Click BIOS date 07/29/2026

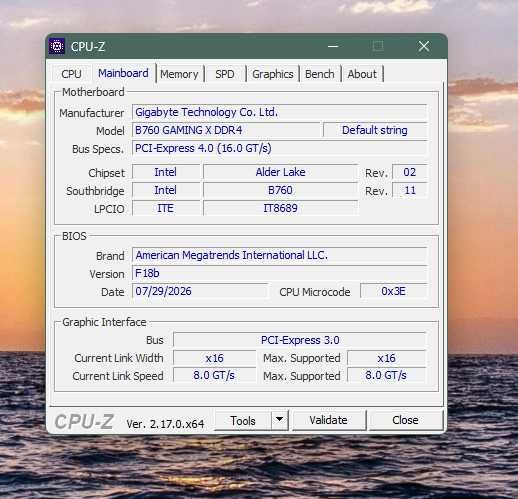click(200, 291)
